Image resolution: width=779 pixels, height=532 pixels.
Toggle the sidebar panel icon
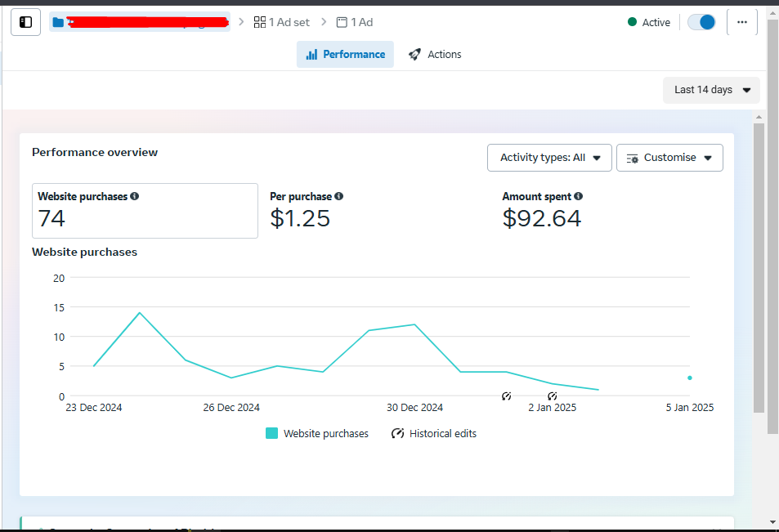(25, 22)
